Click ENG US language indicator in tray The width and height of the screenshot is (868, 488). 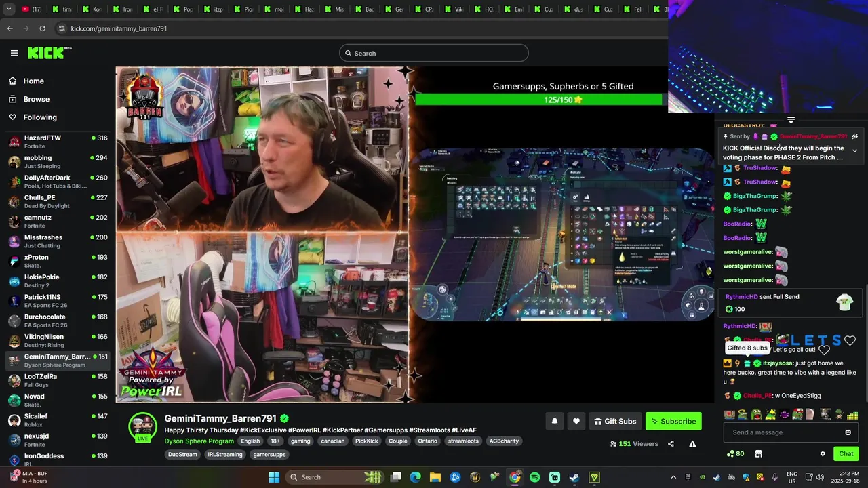point(792,477)
